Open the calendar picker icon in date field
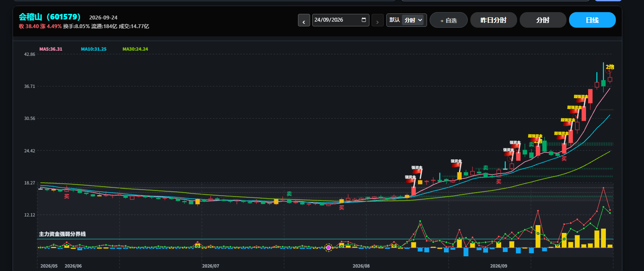 click(364, 20)
